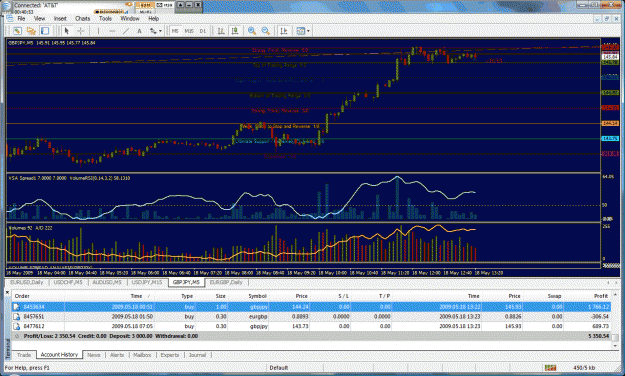Select the arrow Cursor tool
Viewport: 625px width, 376px height.
[x=67, y=31]
